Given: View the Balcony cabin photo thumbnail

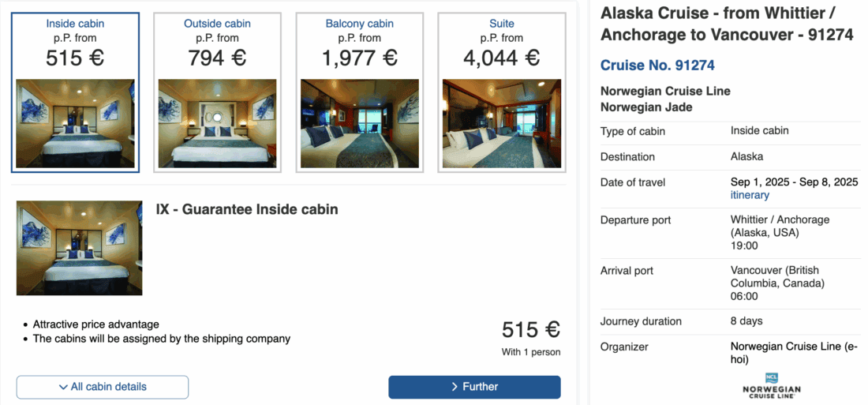Looking at the screenshot, I should tap(359, 123).
